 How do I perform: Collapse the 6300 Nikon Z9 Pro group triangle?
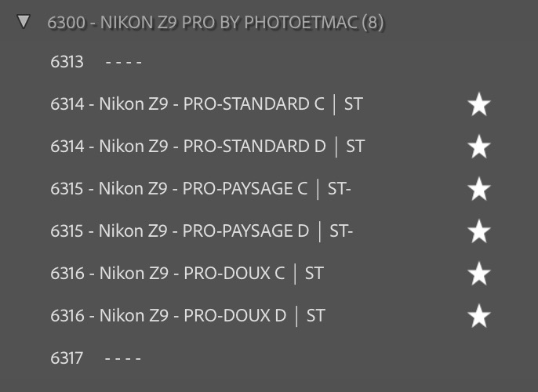(24, 21)
